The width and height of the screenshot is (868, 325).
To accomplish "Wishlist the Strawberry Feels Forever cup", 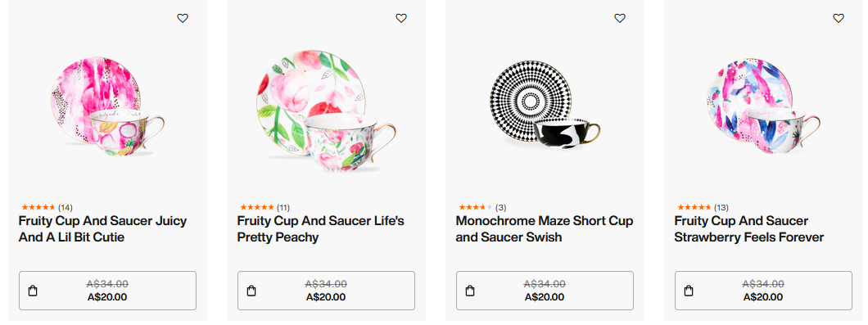I will click(839, 18).
